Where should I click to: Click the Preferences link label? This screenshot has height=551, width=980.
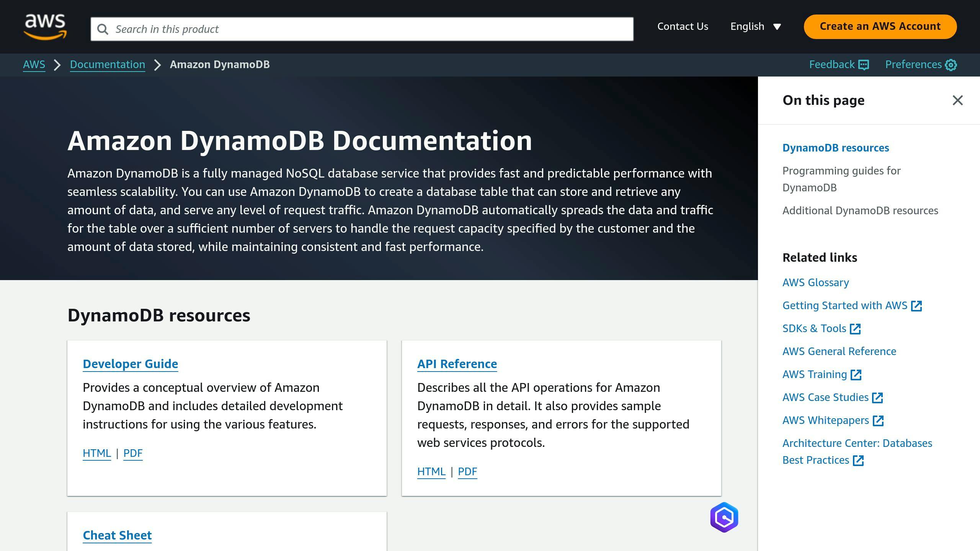(x=913, y=65)
